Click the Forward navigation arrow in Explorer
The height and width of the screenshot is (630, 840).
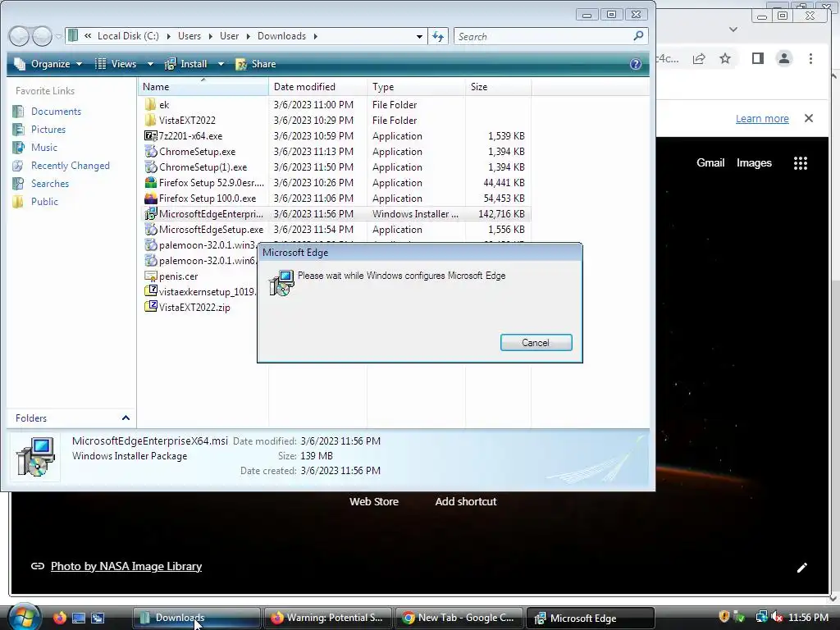42,36
